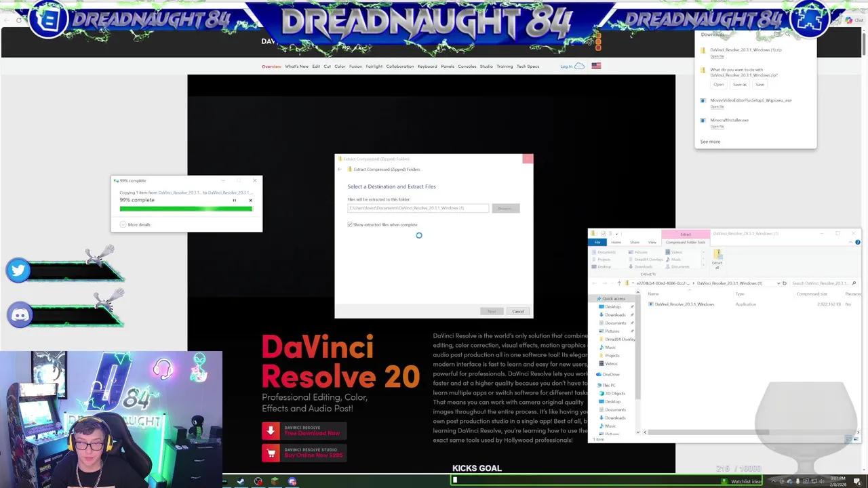Click the US flag region icon
The height and width of the screenshot is (488, 868).
(596, 66)
